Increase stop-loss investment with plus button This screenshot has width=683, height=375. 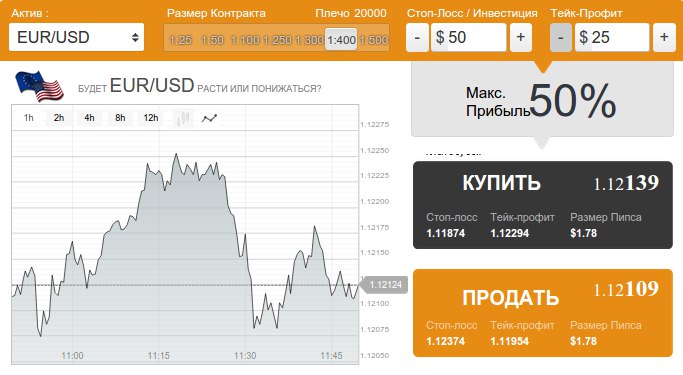(x=521, y=37)
